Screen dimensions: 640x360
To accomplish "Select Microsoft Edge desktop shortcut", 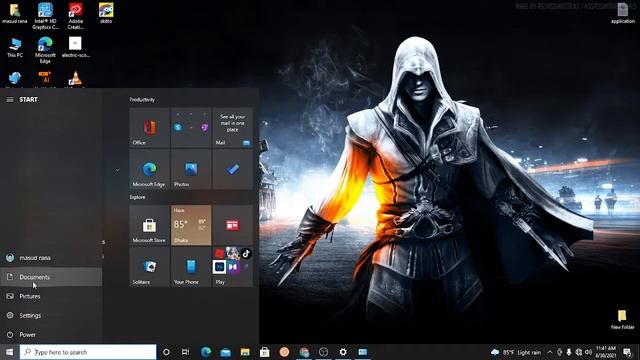I will pos(45,50).
